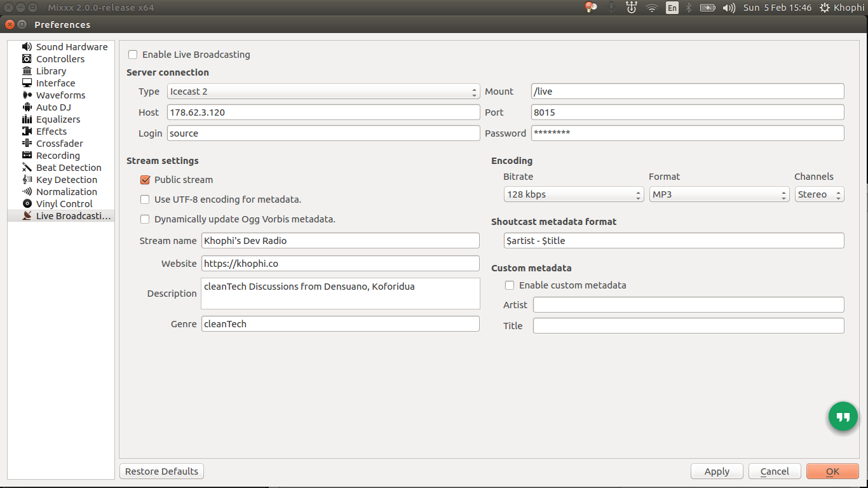Click the green quotation mark floating button
The height and width of the screenshot is (488, 868).
click(x=843, y=417)
